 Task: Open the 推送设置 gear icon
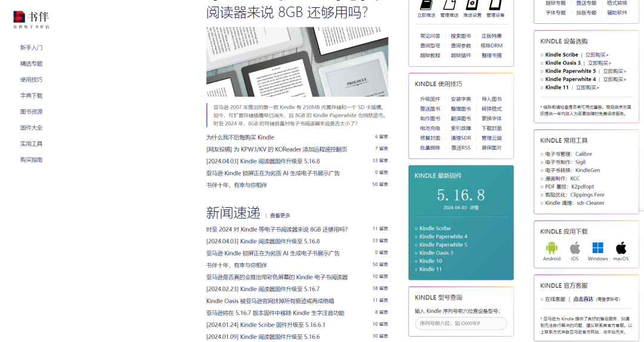pyautogui.click(x=472, y=5)
